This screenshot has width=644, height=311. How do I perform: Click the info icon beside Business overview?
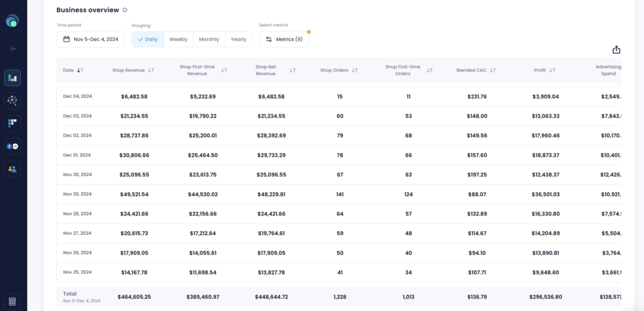point(125,10)
